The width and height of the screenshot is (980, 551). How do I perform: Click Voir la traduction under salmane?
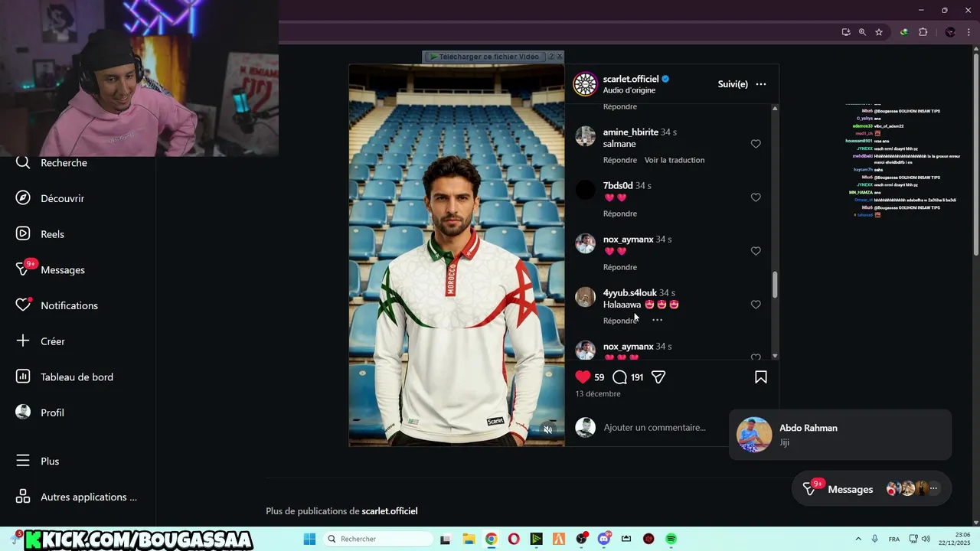tap(675, 160)
